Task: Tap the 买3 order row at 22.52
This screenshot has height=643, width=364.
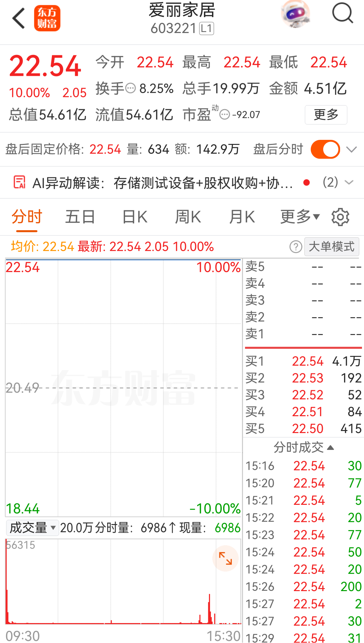Action: pos(303,395)
